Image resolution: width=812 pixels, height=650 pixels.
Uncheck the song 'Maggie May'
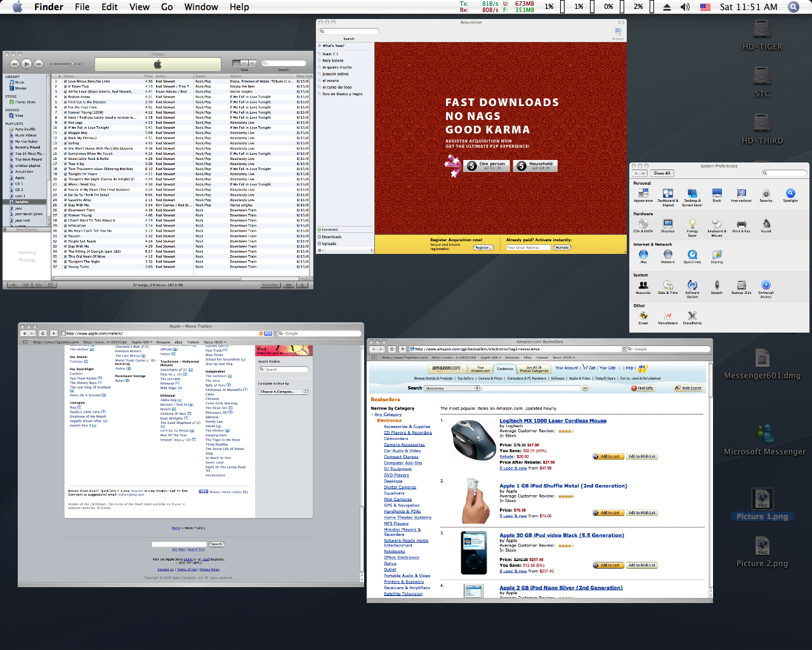64,133
